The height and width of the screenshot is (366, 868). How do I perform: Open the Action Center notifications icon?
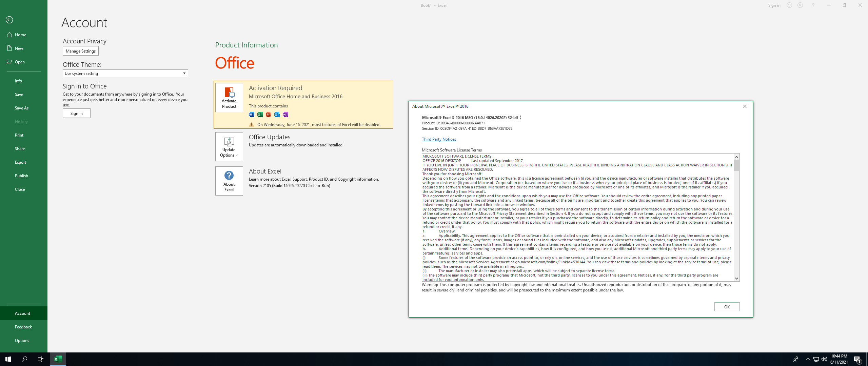858,359
